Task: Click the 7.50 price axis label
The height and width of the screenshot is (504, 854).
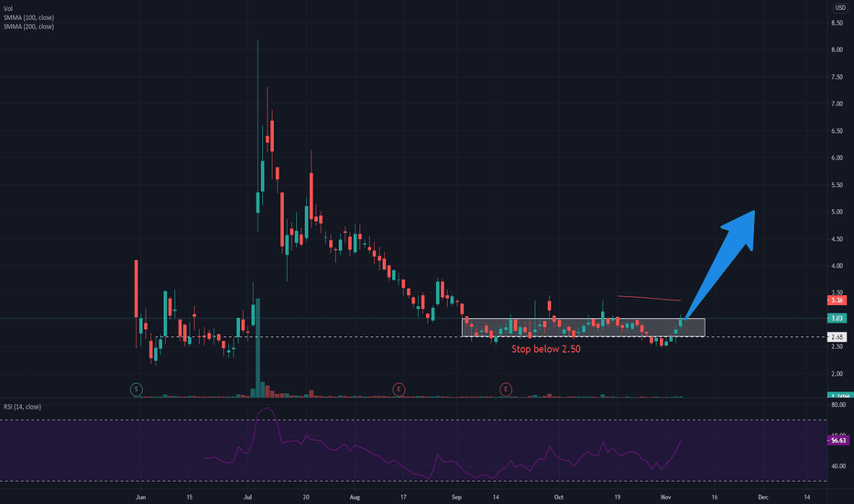Action: tap(838, 77)
